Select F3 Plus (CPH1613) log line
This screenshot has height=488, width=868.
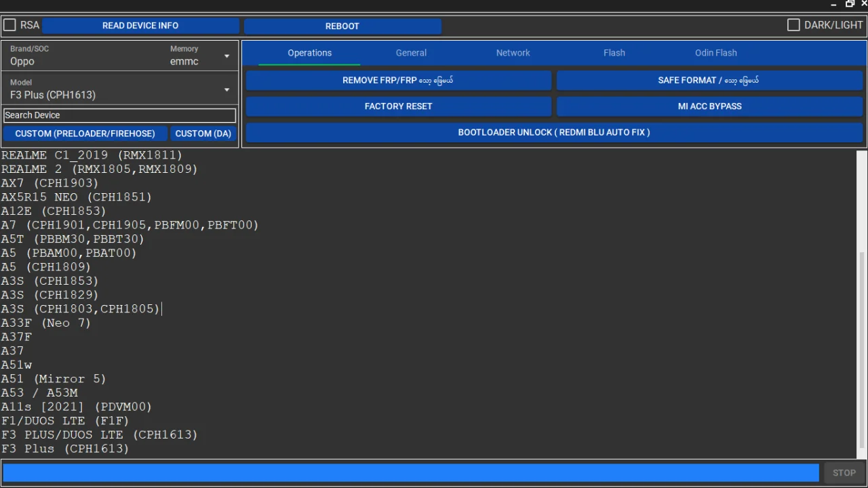65,449
